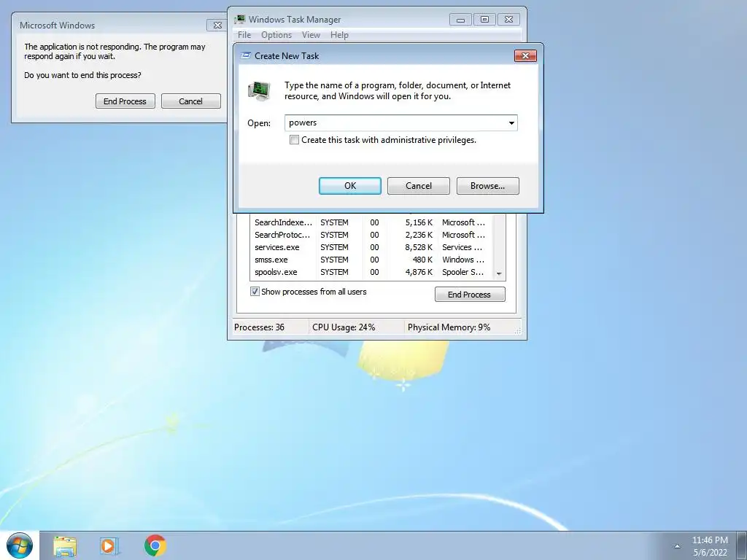
Task: Click the 8,528 K memory value
Action: tap(419, 247)
